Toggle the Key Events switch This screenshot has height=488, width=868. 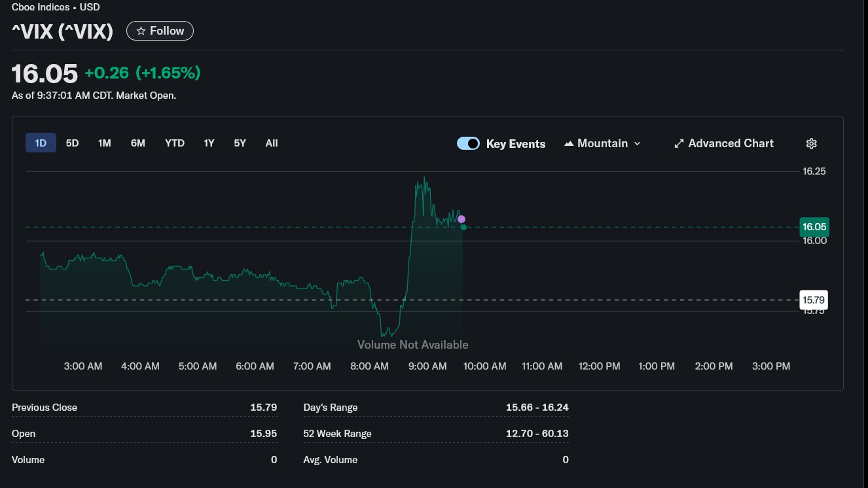(x=468, y=143)
